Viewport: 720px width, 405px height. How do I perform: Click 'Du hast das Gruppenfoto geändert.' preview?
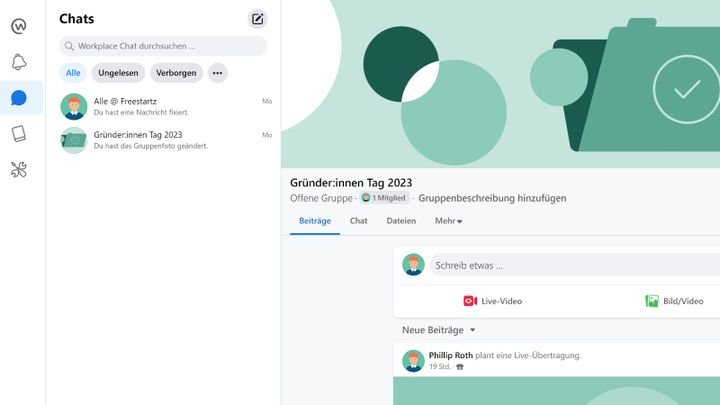(x=151, y=146)
